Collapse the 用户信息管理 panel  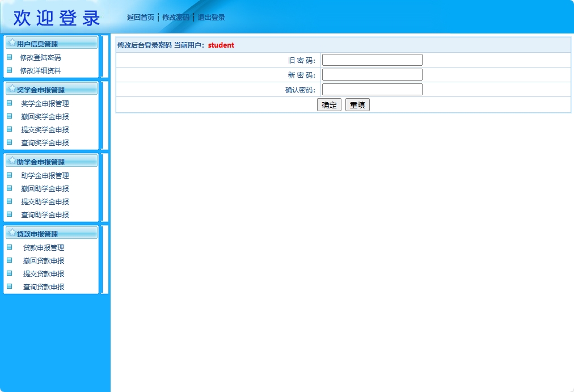(x=105, y=56)
